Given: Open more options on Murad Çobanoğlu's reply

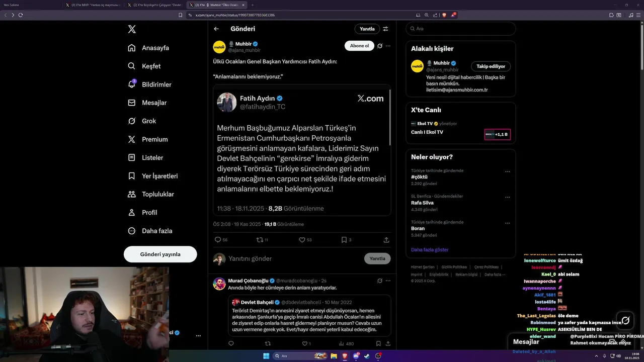Looking at the screenshot, I should (388, 281).
